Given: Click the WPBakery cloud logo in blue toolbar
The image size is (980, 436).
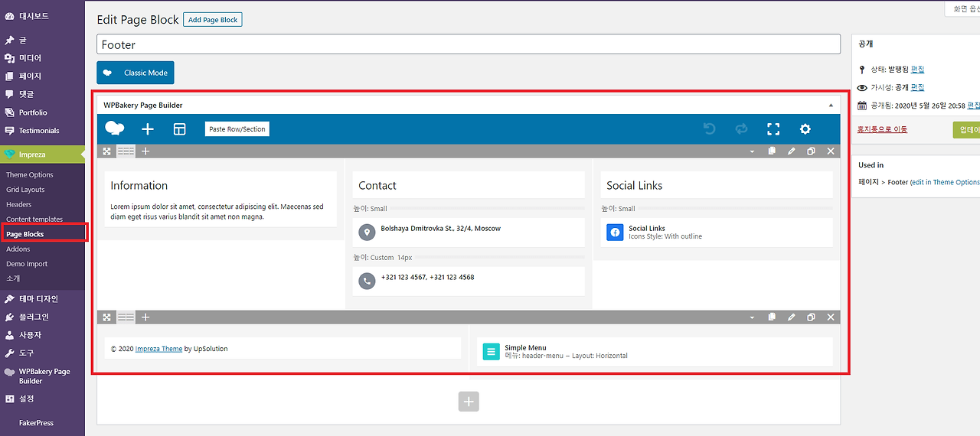Looking at the screenshot, I should pyautogui.click(x=115, y=129).
